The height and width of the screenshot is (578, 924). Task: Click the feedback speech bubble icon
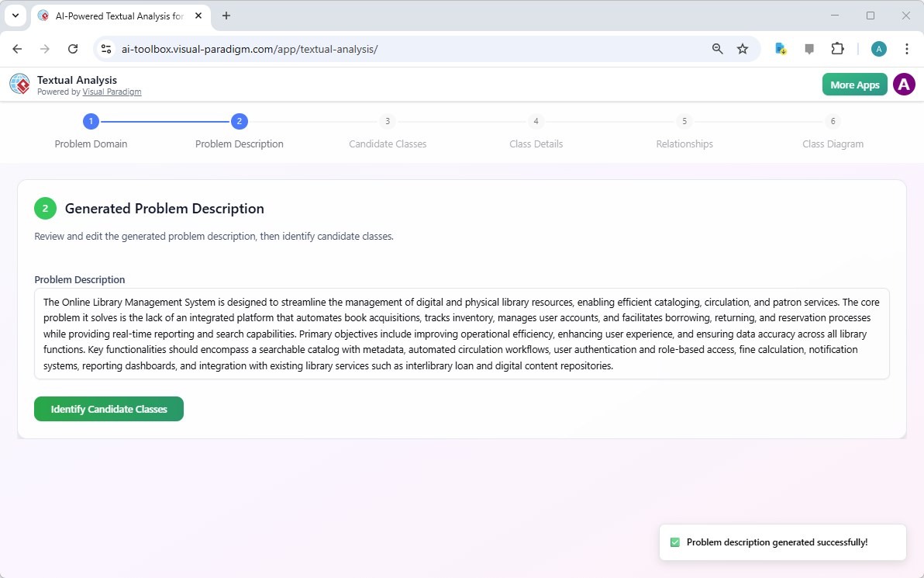coord(809,48)
